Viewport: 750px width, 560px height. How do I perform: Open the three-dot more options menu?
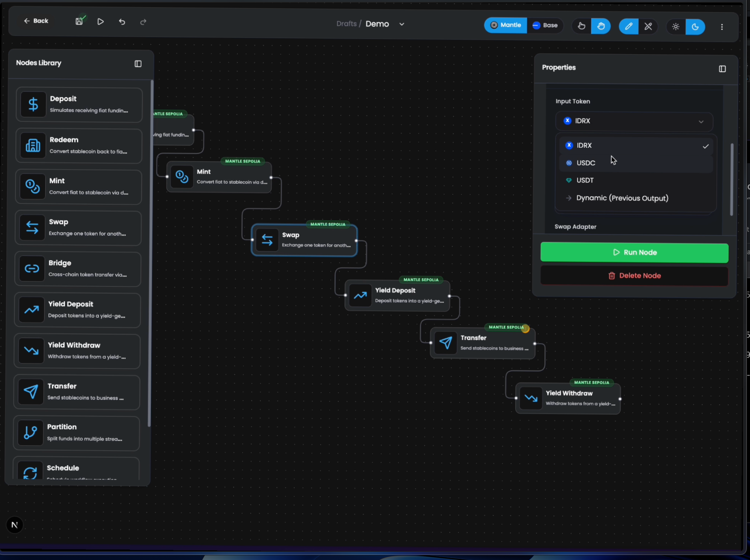[x=722, y=27]
